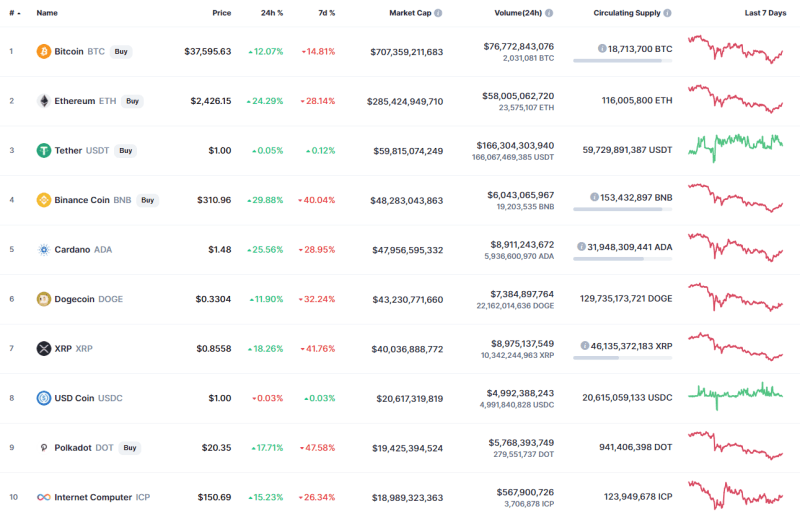
Task: Sort list by Name column header
Action: click(47, 13)
